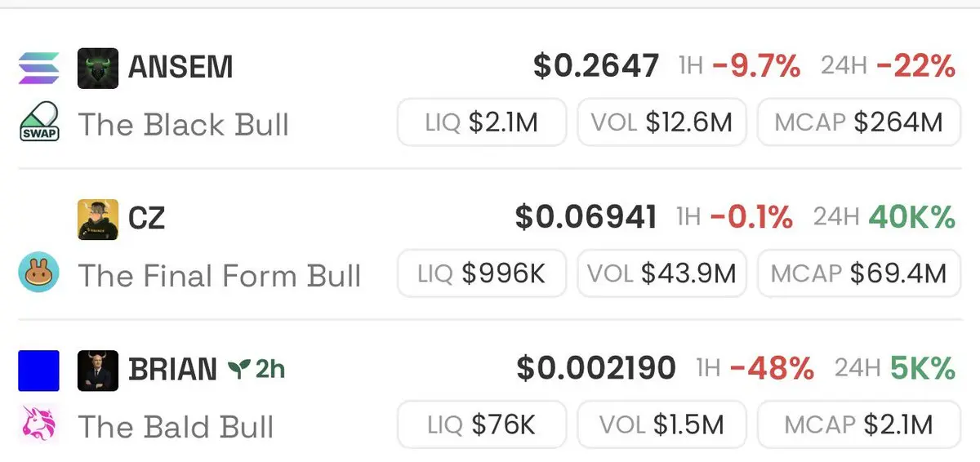Click the LIQ $996K pill

(x=482, y=273)
